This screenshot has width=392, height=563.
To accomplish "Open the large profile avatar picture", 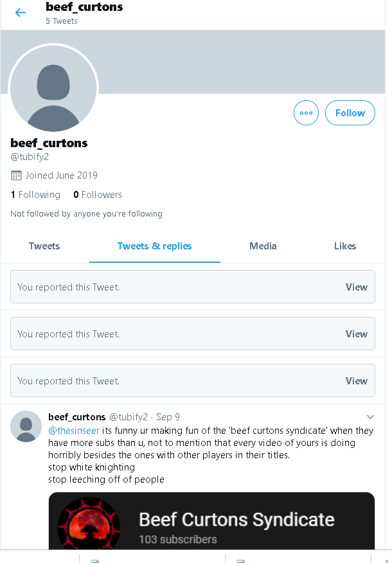I will pos(53,88).
